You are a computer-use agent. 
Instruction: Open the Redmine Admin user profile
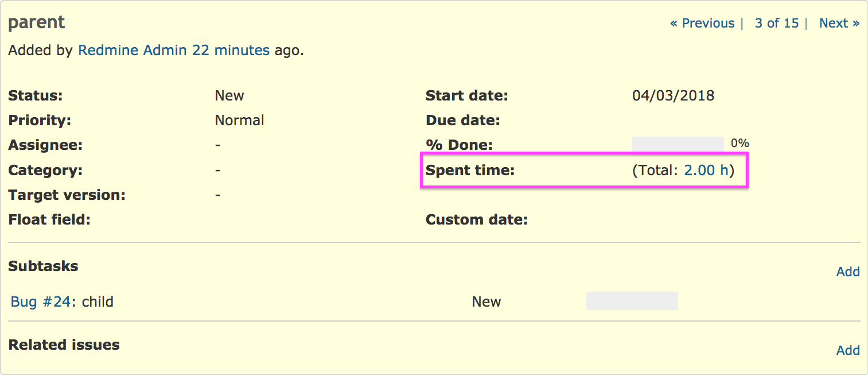132,51
